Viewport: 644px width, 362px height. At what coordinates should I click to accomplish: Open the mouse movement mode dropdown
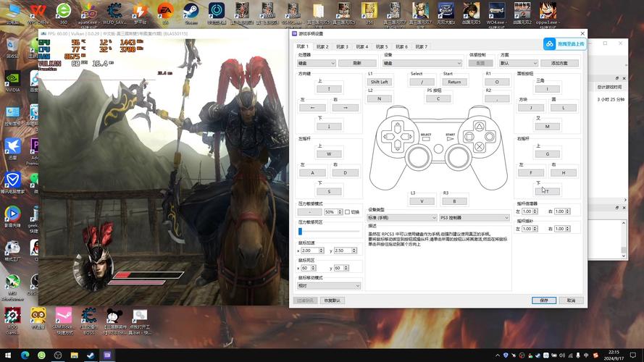point(329,286)
